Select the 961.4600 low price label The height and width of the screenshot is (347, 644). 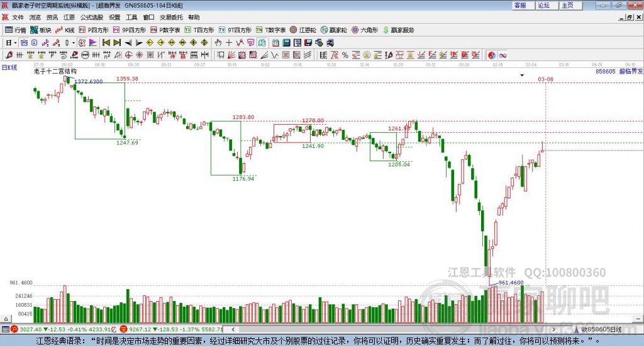click(x=511, y=283)
